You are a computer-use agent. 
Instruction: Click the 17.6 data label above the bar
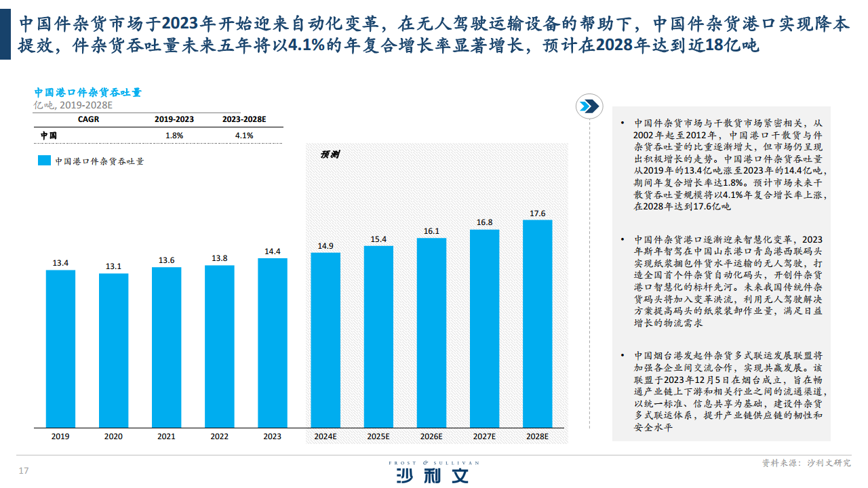537,213
